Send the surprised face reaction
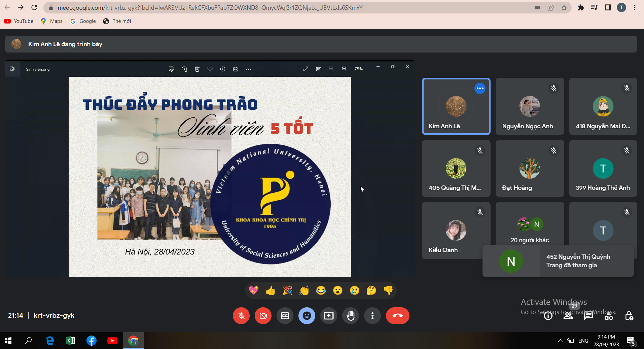This screenshot has height=349, width=644. [x=338, y=290]
